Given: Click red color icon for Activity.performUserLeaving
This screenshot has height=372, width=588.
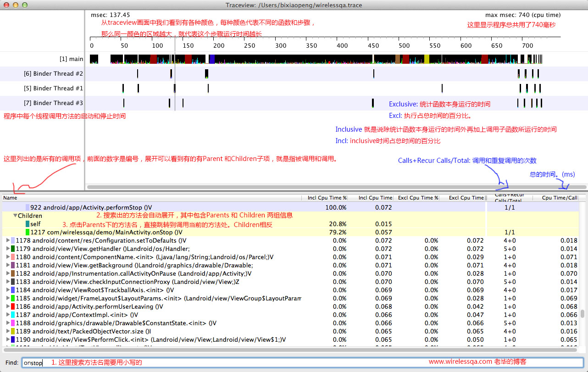Looking at the screenshot, I should 13,306.
